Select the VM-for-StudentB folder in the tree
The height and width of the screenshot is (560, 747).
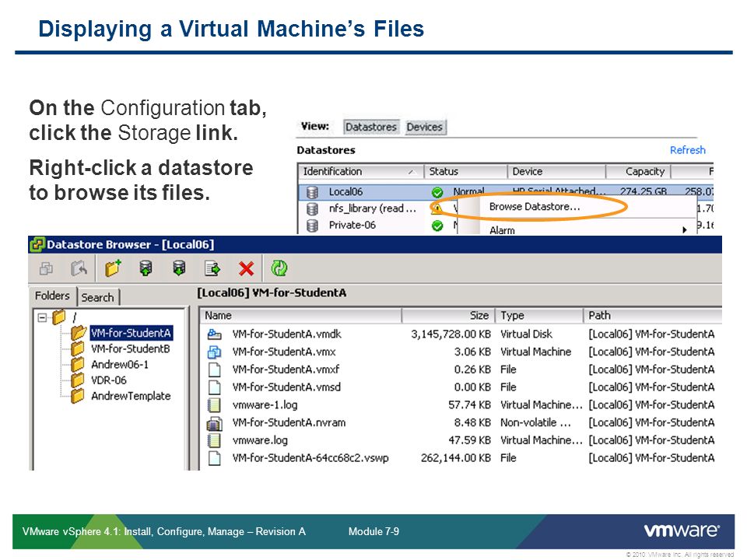click(131, 348)
